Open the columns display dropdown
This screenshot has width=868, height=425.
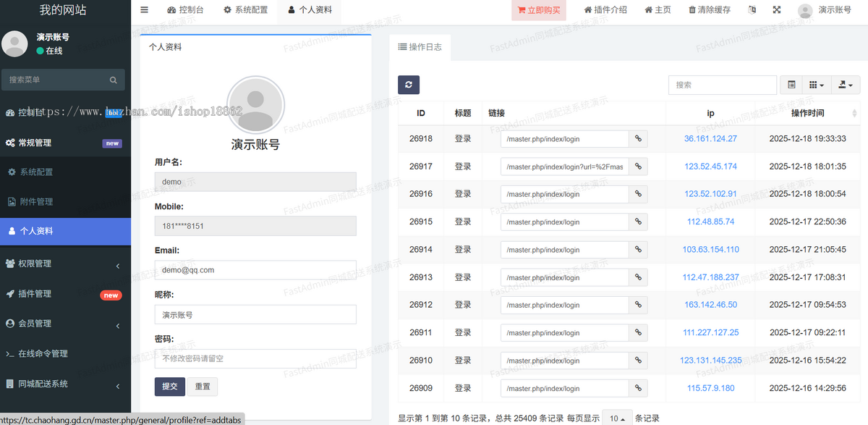point(816,85)
